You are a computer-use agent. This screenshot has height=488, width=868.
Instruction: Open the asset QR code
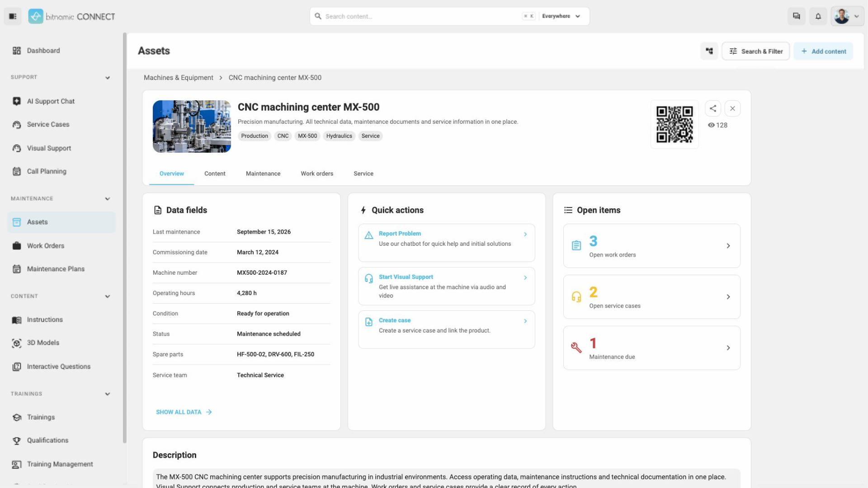click(x=675, y=124)
